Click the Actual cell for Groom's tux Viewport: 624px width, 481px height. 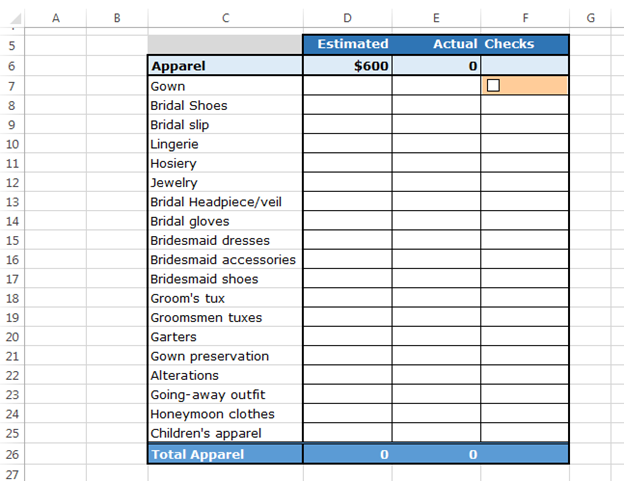tap(436, 298)
